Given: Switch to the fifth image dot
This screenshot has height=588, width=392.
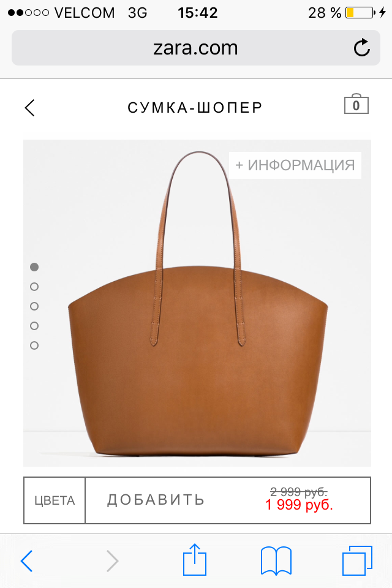Looking at the screenshot, I should coord(34,345).
